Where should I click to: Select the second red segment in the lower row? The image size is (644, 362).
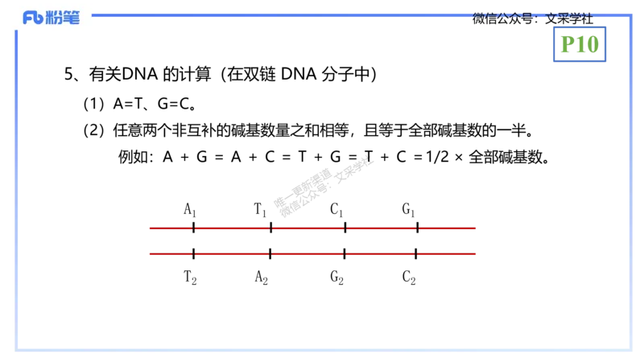[x=232, y=254]
